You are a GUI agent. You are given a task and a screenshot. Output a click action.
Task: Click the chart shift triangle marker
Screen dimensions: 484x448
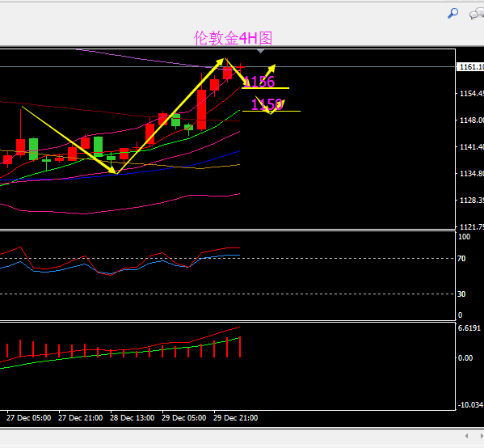pyautogui.click(x=260, y=51)
